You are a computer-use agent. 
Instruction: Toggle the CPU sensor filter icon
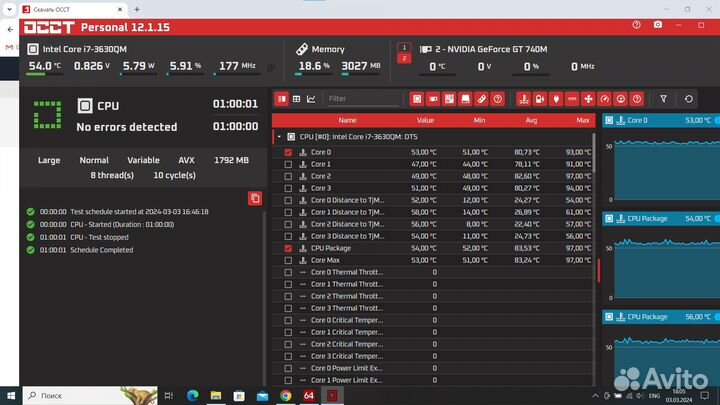pyautogui.click(x=417, y=99)
